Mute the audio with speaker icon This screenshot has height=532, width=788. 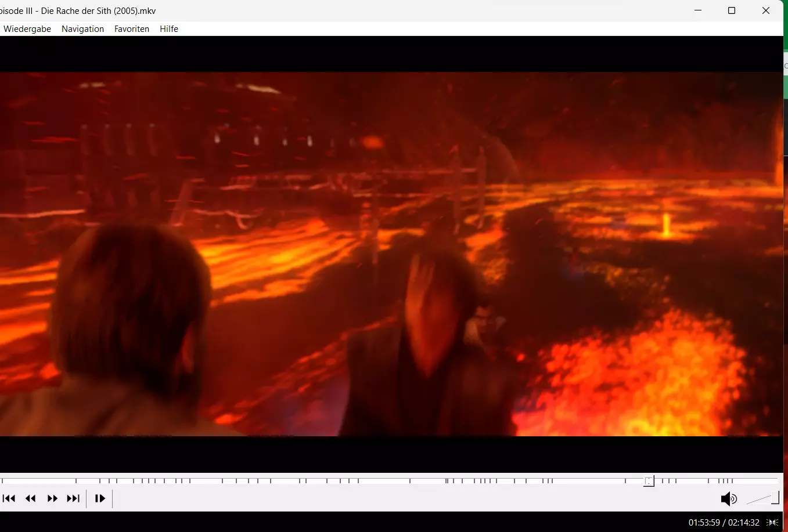pyautogui.click(x=729, y=498)
